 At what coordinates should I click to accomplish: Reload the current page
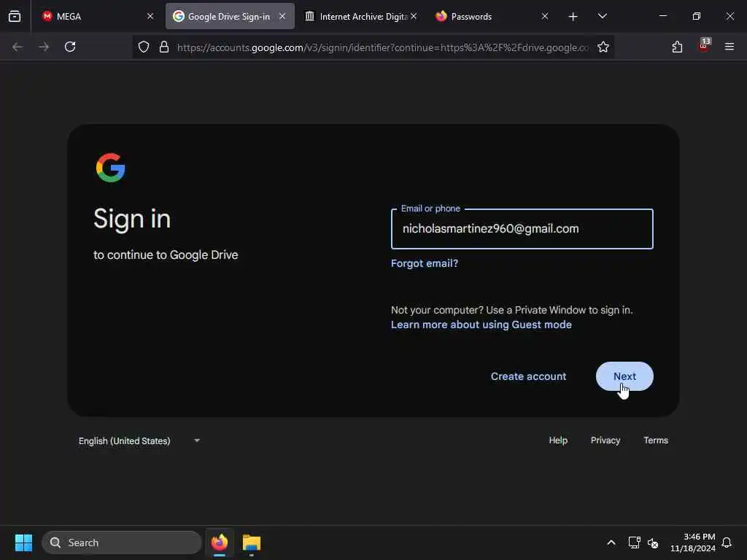tap(70, 47)
